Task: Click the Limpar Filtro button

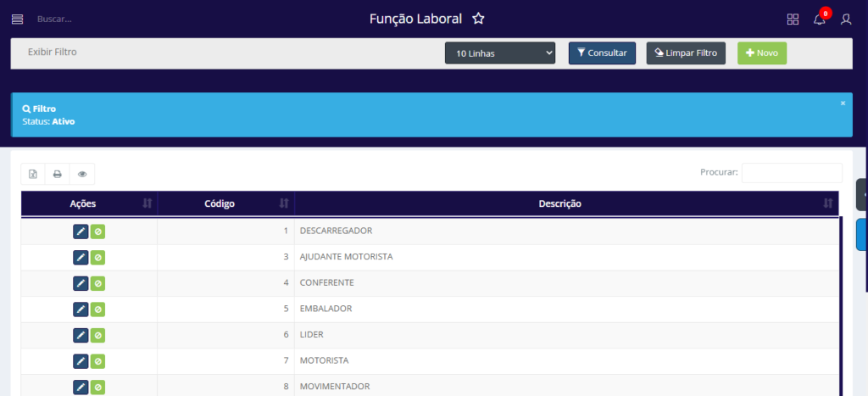Action: [686, 53]
